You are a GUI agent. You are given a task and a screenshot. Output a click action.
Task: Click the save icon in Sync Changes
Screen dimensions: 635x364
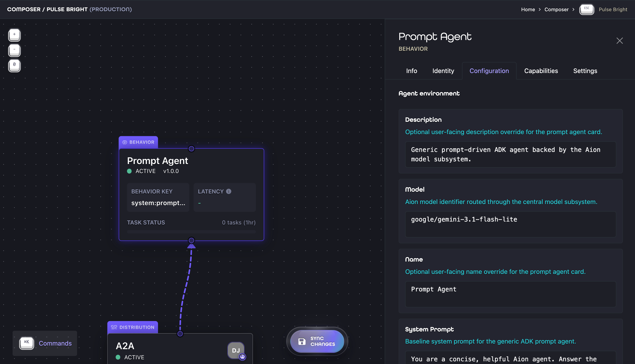click(x=302, y=341)
